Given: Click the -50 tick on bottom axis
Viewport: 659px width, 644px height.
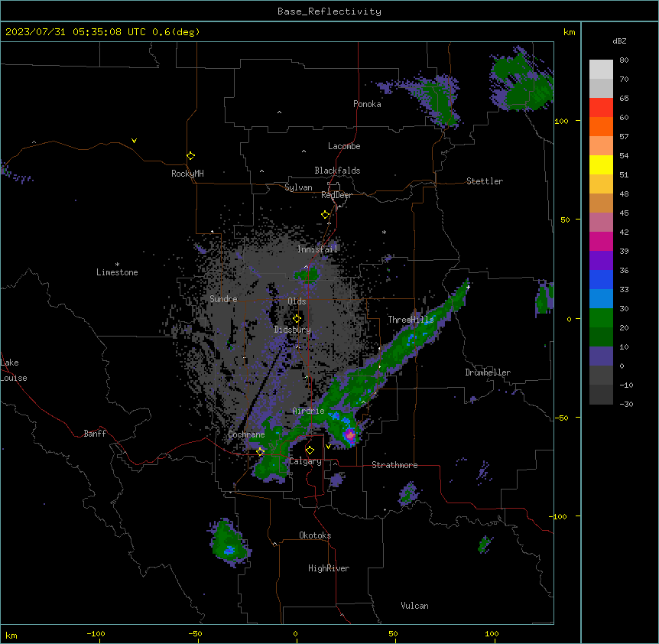Looking at the screenshot, I should coord(195,633).
